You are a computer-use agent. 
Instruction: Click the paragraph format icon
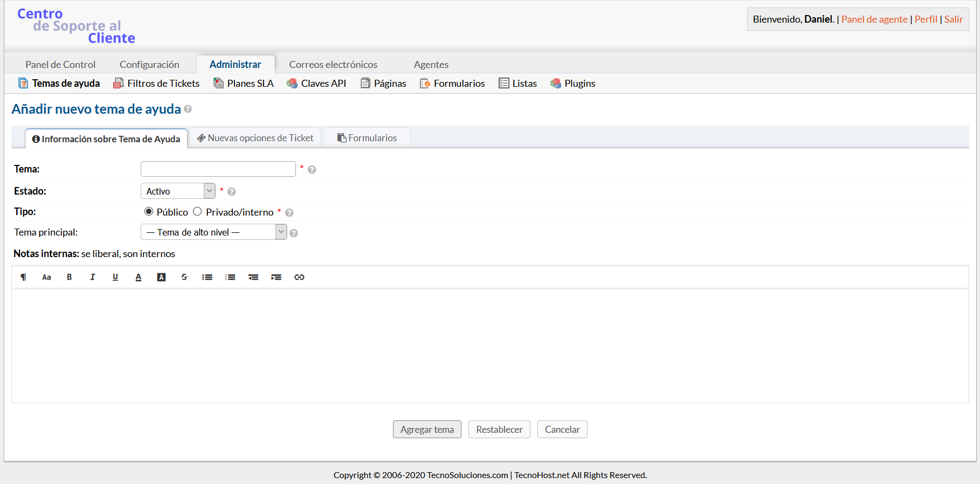tap(23, 277)
